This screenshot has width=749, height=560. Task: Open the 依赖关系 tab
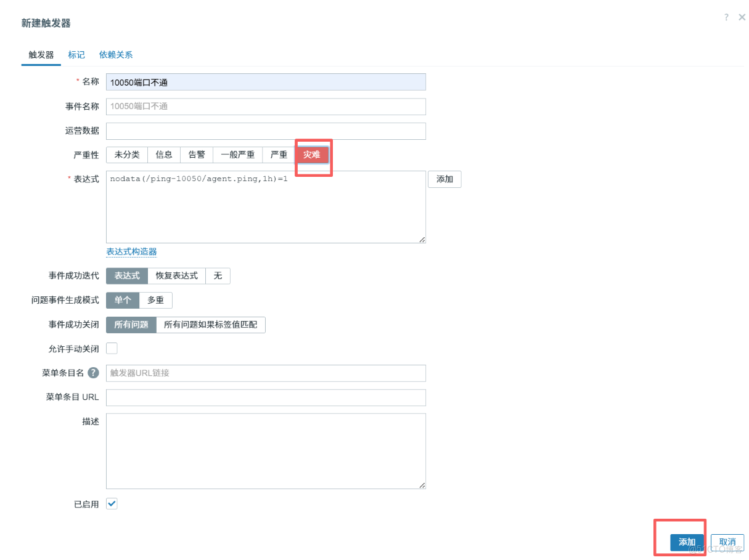click(x=116, y=55)
